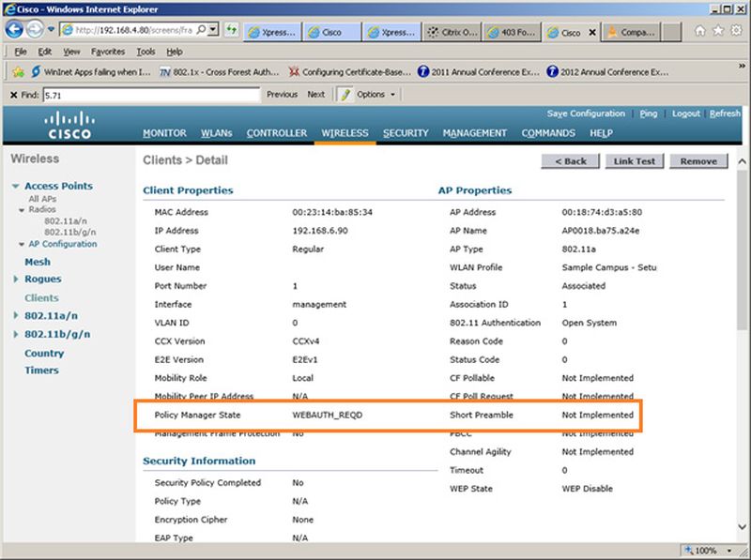The width and height of the screenshot is (751, 560).
Task: Open Mesh in Wireless sidebar
Action: (x=38, y=262)
